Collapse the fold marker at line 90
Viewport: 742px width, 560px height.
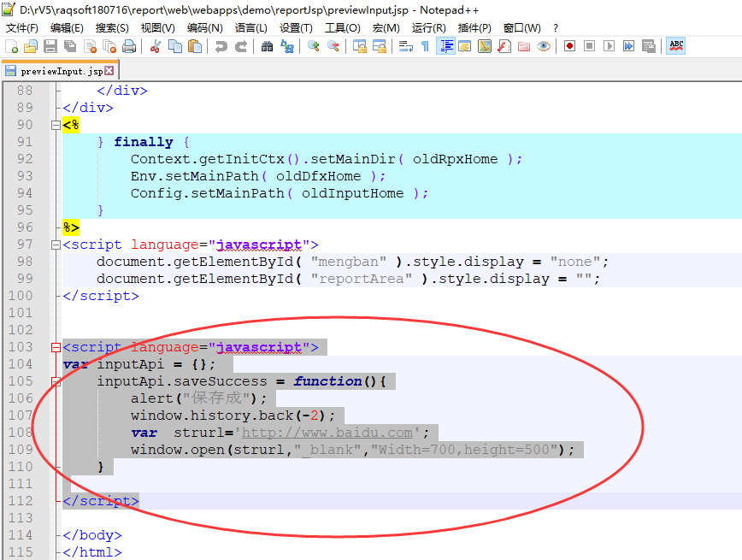[56, 125]
